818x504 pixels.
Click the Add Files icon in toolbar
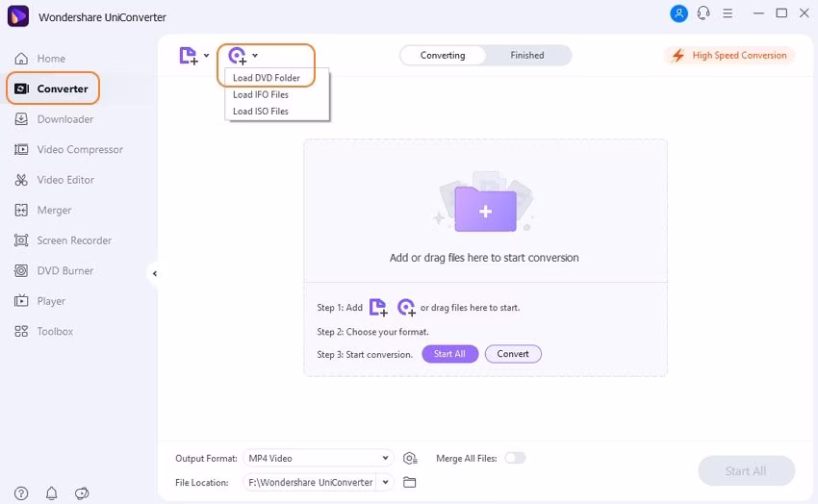(189, 56)
